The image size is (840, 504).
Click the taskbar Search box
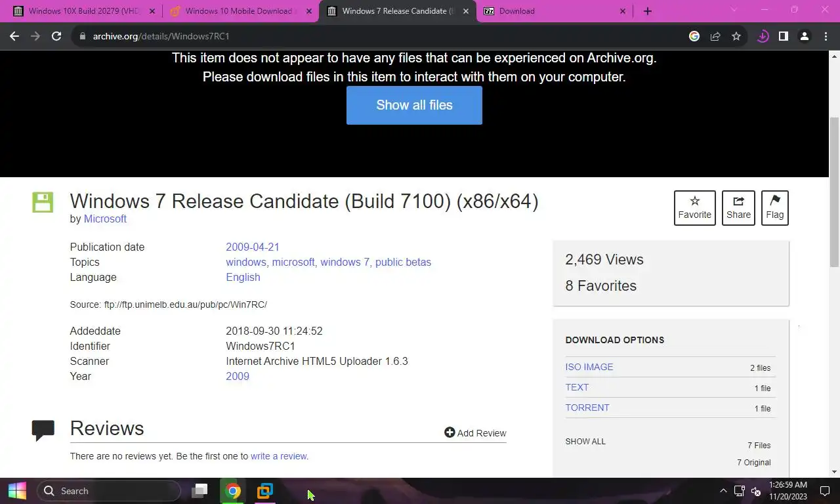(x=108, y=491)
